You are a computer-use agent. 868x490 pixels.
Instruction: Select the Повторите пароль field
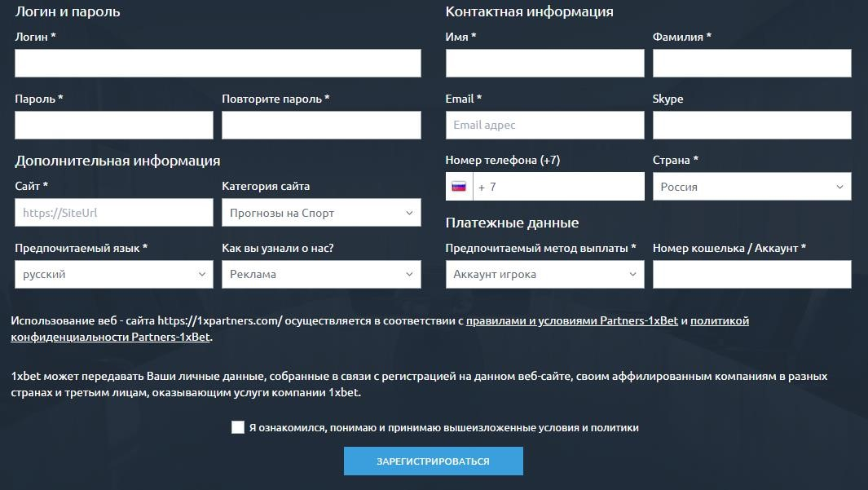pos(321,125)
